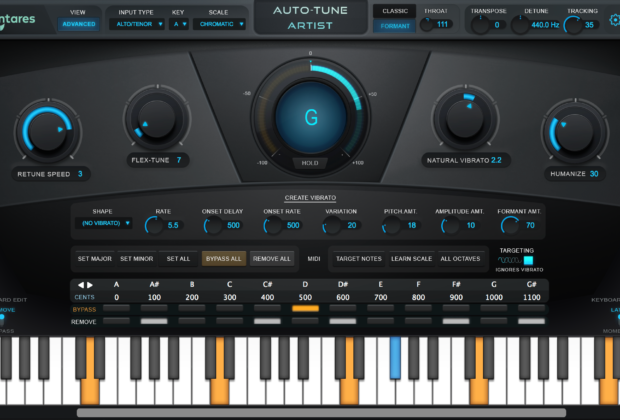
Task: Click the left arrow next to note names
Action: coord(81,285)
